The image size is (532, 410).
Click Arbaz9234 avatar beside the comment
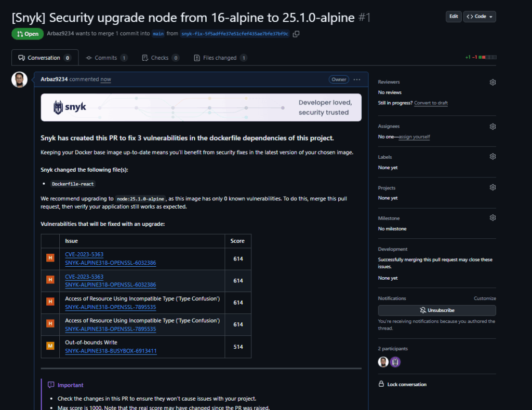(19, 79)
